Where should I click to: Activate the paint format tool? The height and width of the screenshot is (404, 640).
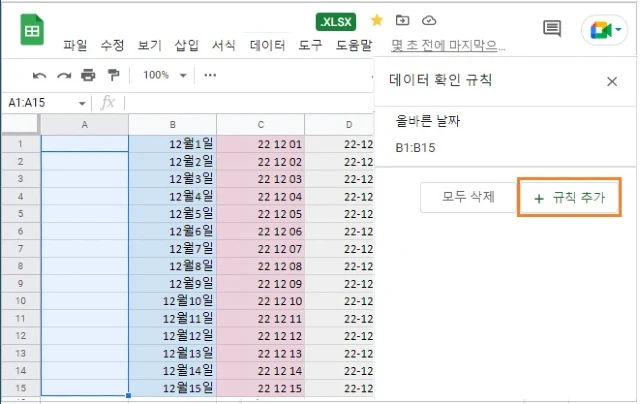113,75
